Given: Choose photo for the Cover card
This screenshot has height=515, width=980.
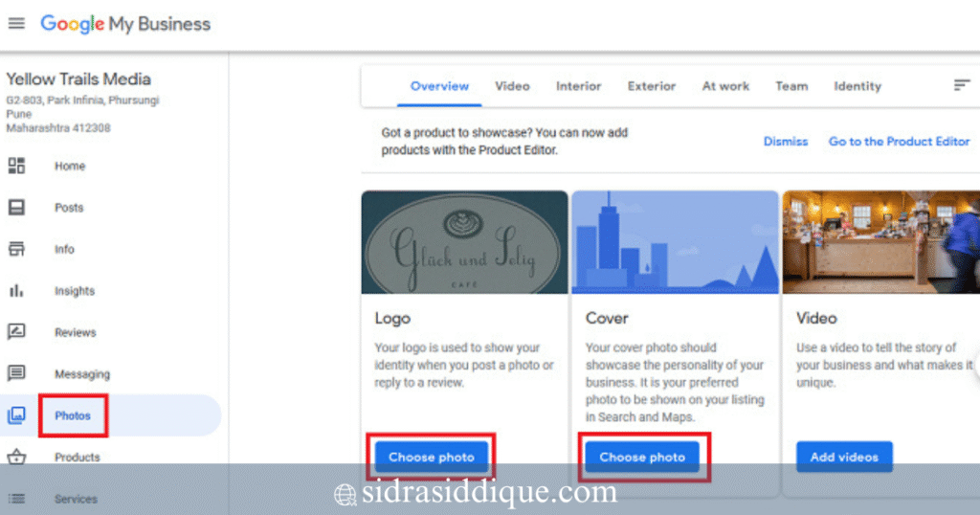Looking at the screenshot, I should click(x=642, y=457).
